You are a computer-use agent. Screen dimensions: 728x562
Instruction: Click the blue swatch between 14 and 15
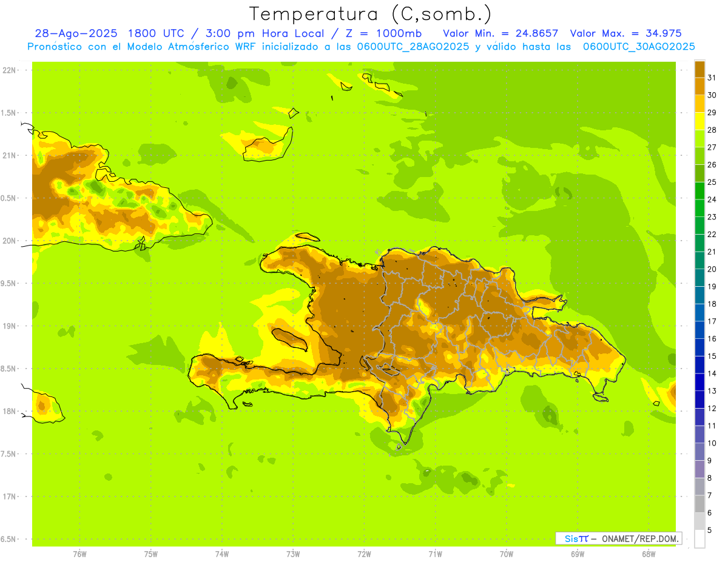coord(699,364)
